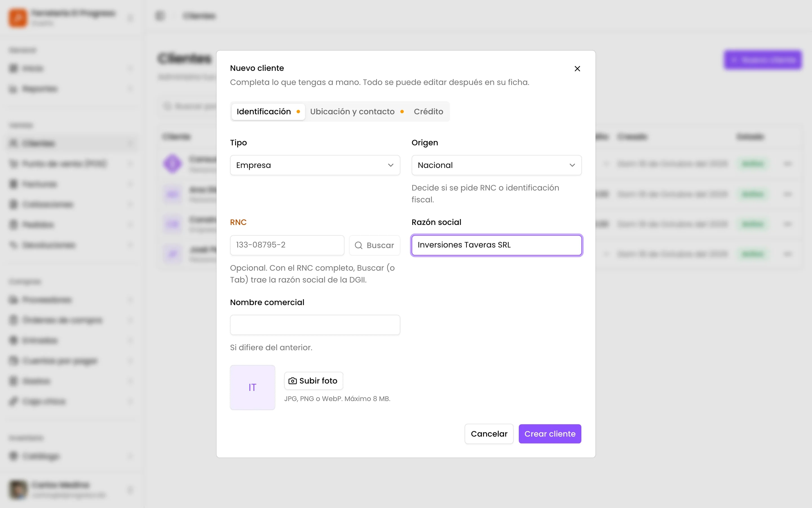Select the IT avatar placeholder

point(252,387)
